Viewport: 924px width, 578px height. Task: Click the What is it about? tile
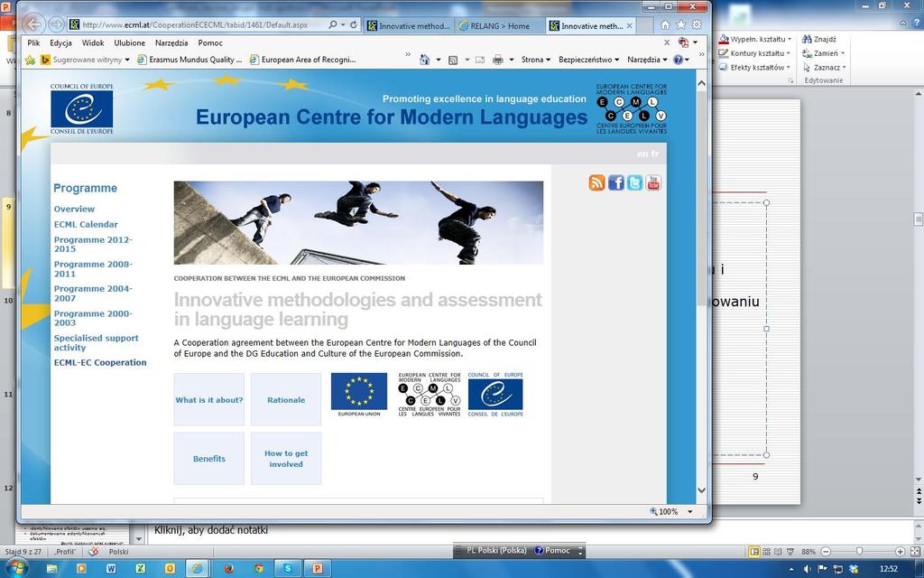click(209, 399)
